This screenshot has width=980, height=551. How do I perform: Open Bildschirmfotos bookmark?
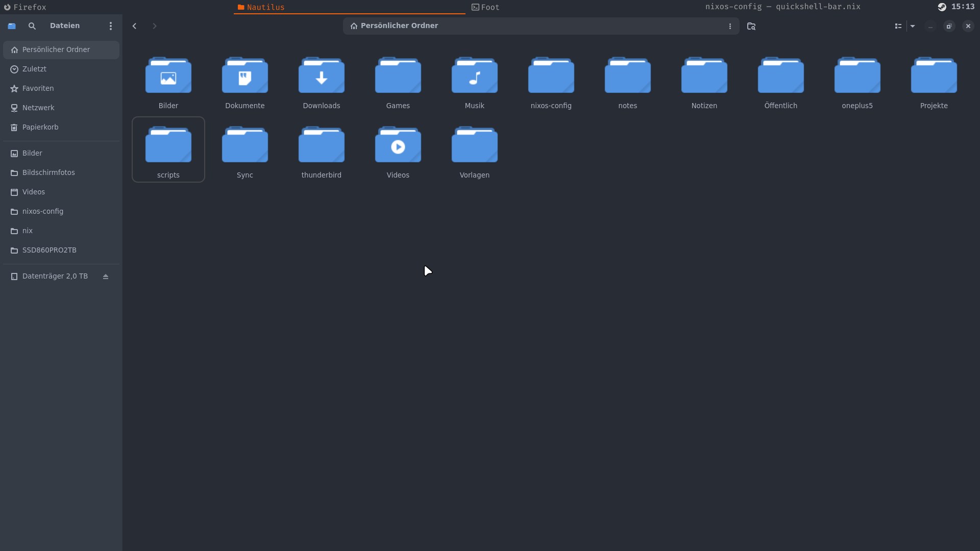tap(61, 173)
